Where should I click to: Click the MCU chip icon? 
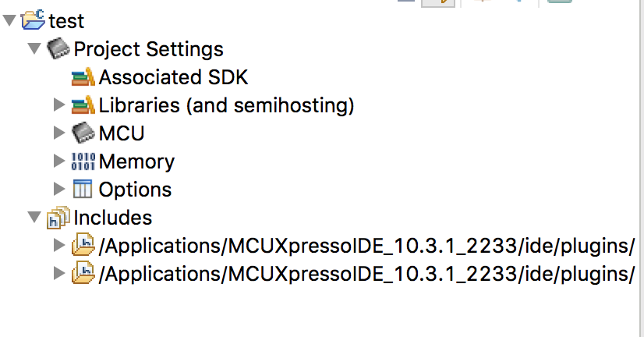click(83, 133)
